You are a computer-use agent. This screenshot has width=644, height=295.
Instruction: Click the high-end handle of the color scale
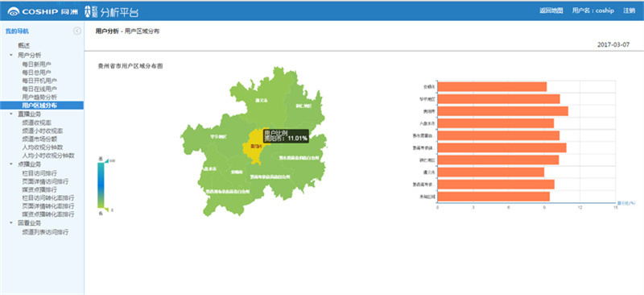click(x=105, y=161)
